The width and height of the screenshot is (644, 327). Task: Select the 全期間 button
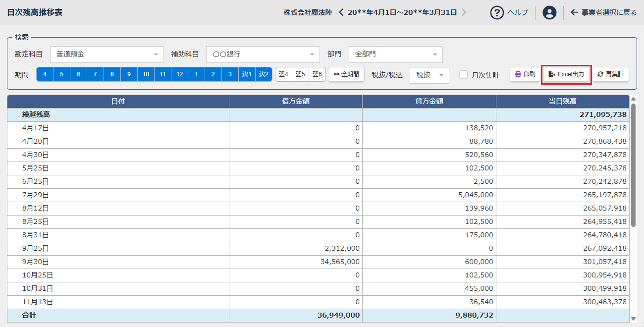(x=347, y=74)
